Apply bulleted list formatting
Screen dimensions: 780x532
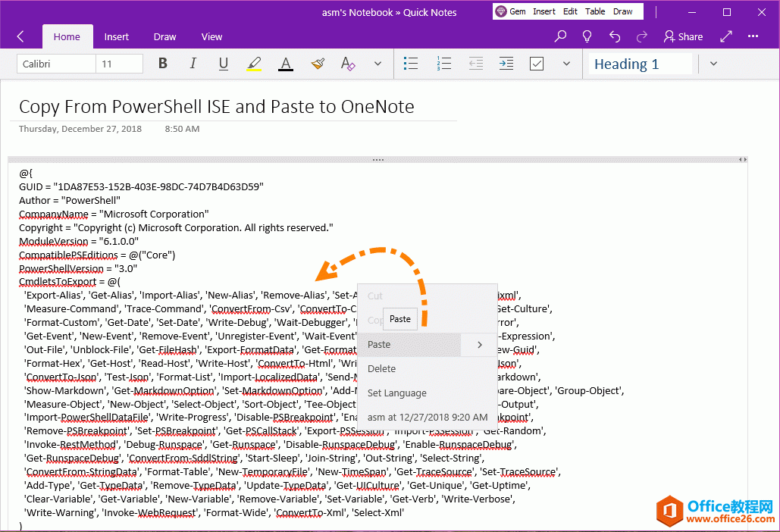pyautogui.click(x=411, y=64)
